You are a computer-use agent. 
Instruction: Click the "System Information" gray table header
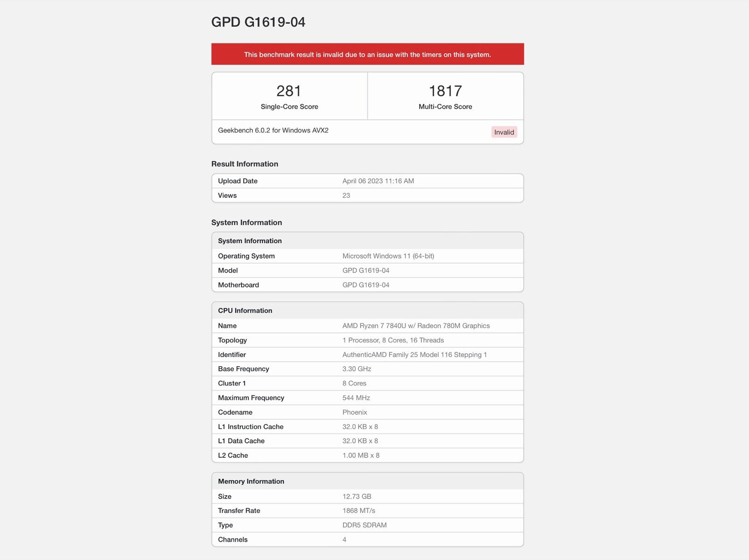[x=367, y=241]
